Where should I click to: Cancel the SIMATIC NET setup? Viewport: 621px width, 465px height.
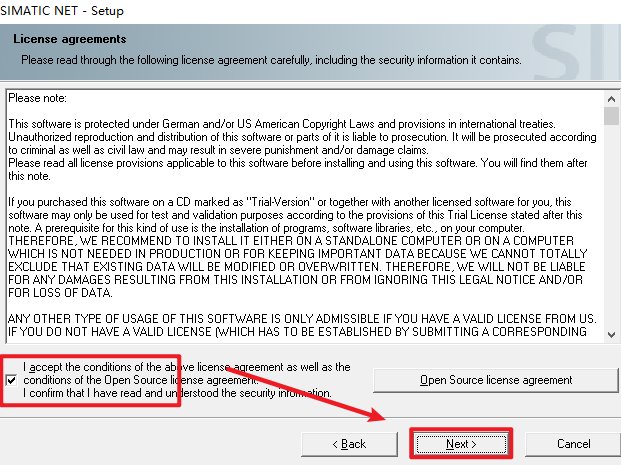tap(573, 444)
